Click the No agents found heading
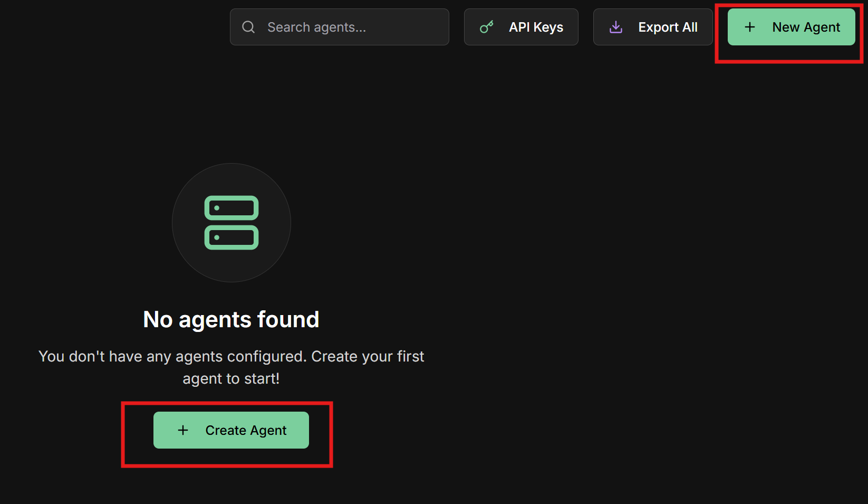Viewport: 868px width, 504px height. [231, 319]
